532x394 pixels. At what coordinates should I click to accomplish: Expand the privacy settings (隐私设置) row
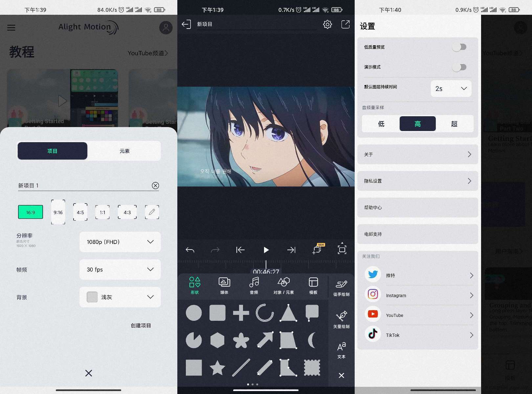pos(418,181)
